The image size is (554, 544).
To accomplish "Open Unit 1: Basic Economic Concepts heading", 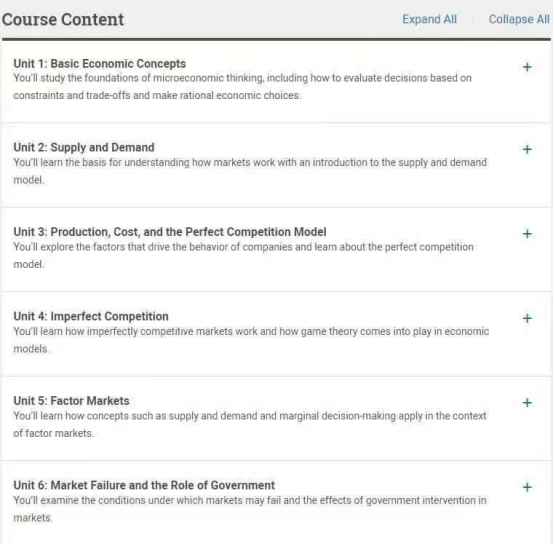I will point(100,64).
